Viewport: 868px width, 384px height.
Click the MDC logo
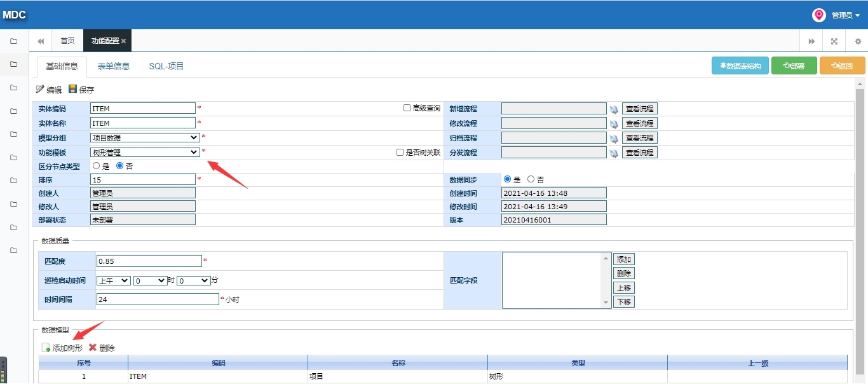(x=15, y=15)
